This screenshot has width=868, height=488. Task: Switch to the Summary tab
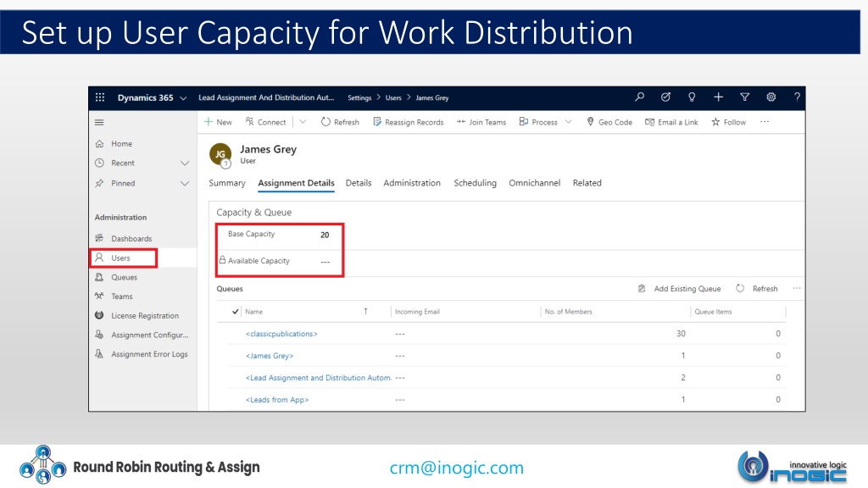pyautogui.click(x=227, y=183)
